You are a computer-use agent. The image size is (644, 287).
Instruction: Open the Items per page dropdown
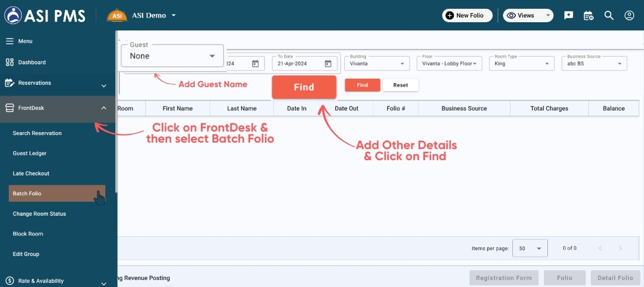530,248
